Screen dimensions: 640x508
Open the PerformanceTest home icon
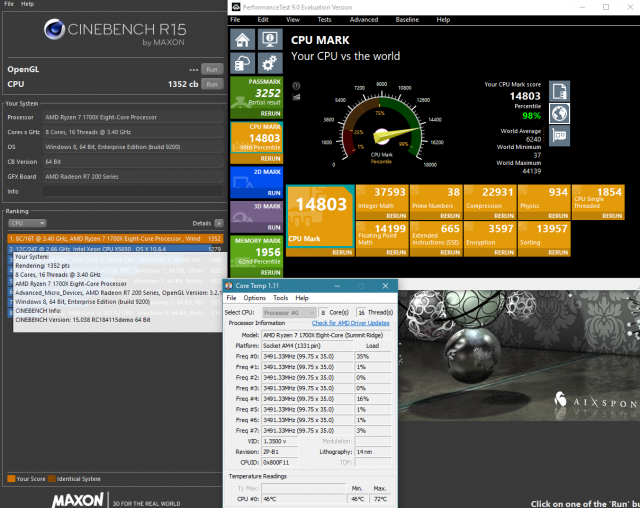(243, 40)
